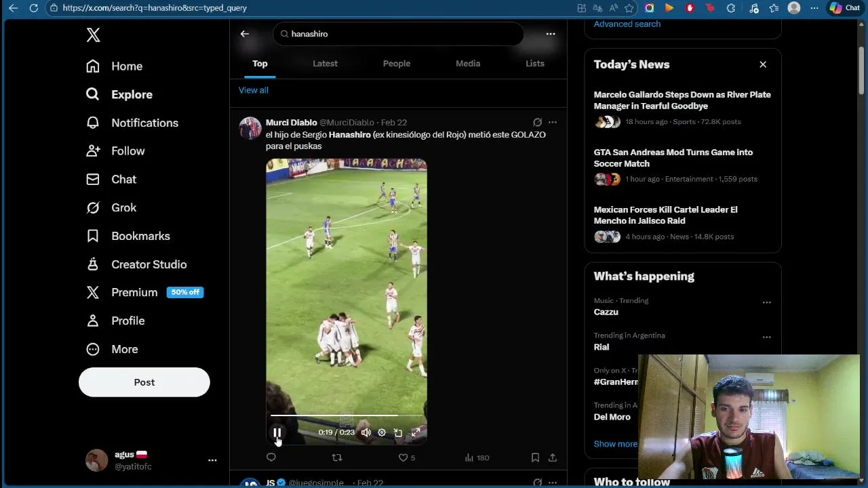Image resolution: width=868 pixels, height=488 pixels.
Task: Click Grok icon on Murci Diablo post
Action: [x=537, y=122]
